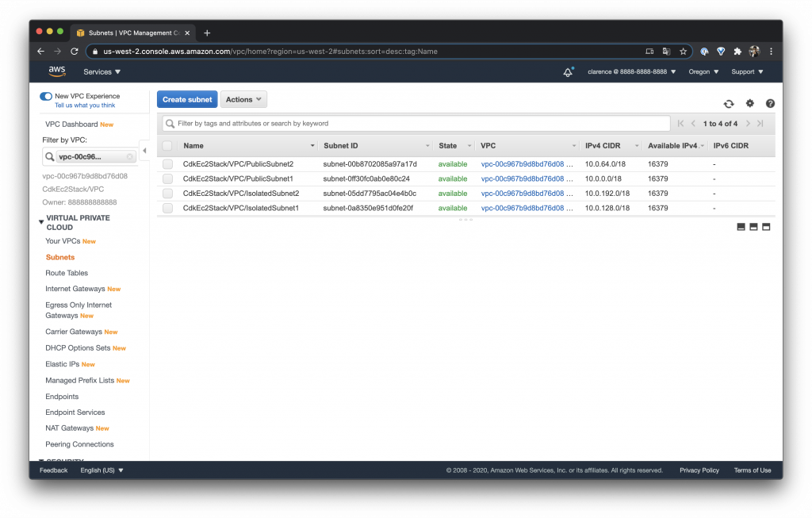Click Create subnet button
Screen dimensions: 812x518
(x=187, y=99)
